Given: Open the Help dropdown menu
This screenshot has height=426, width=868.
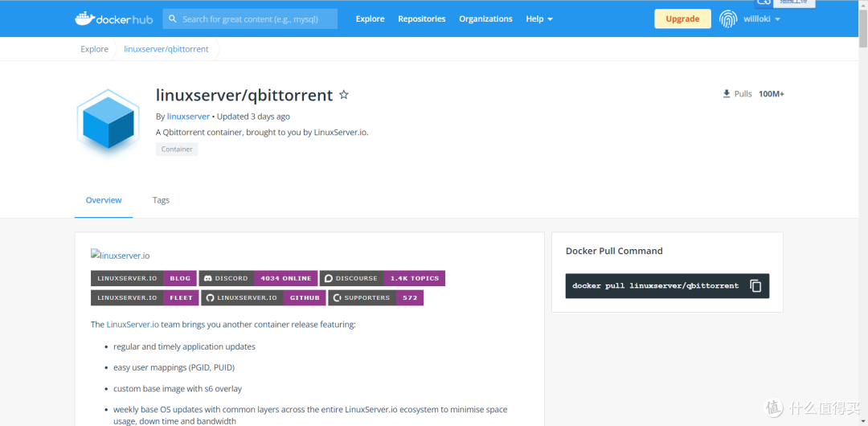Looking at the screenshot, I should [x=539, y=18].
